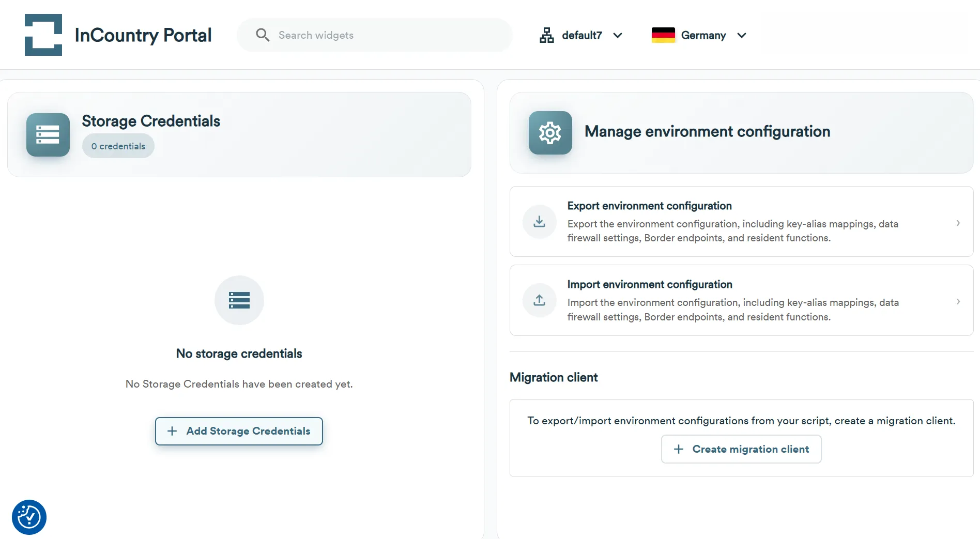
Task: Click the plus icon in Add Storage Credentials
Action: pyautogui.click(x=172, y=431)
